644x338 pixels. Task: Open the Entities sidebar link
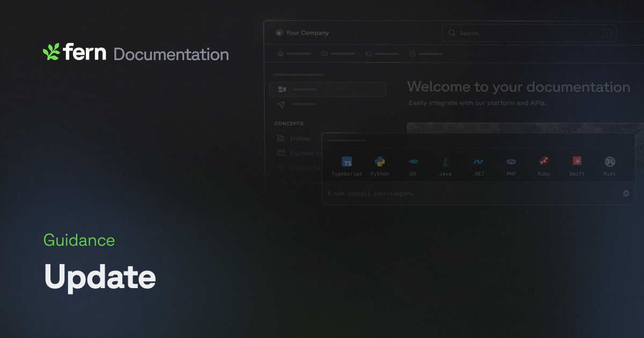[301, 138]
